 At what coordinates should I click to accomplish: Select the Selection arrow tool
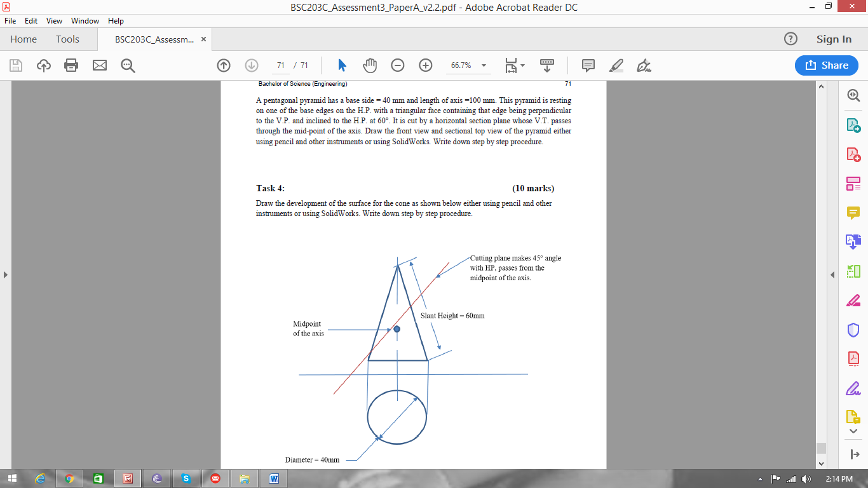(x=342, y=65)
